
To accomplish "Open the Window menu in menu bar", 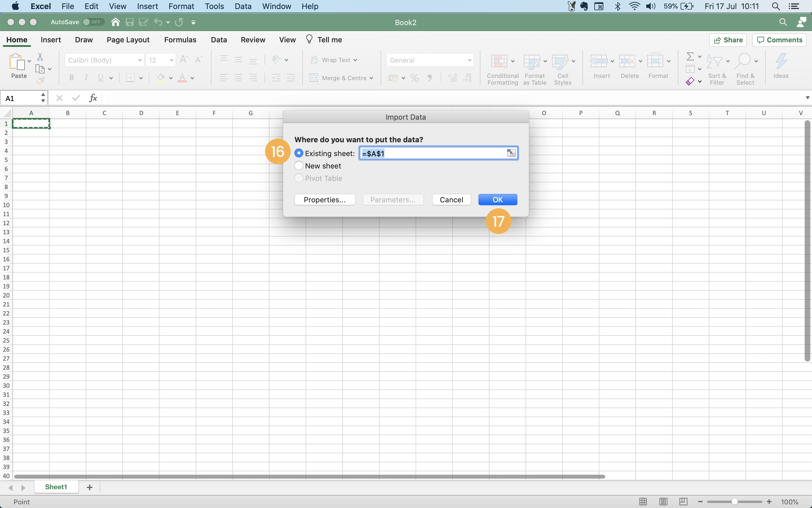I will [277, 6].
